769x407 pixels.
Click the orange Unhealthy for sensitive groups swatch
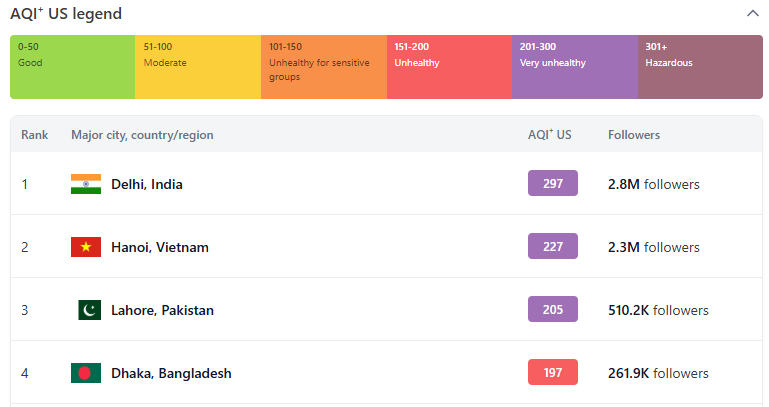[324, 67]
